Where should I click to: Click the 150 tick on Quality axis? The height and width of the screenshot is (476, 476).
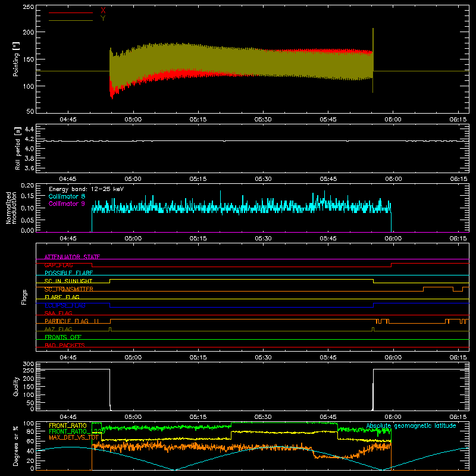(x=29, y=387)
